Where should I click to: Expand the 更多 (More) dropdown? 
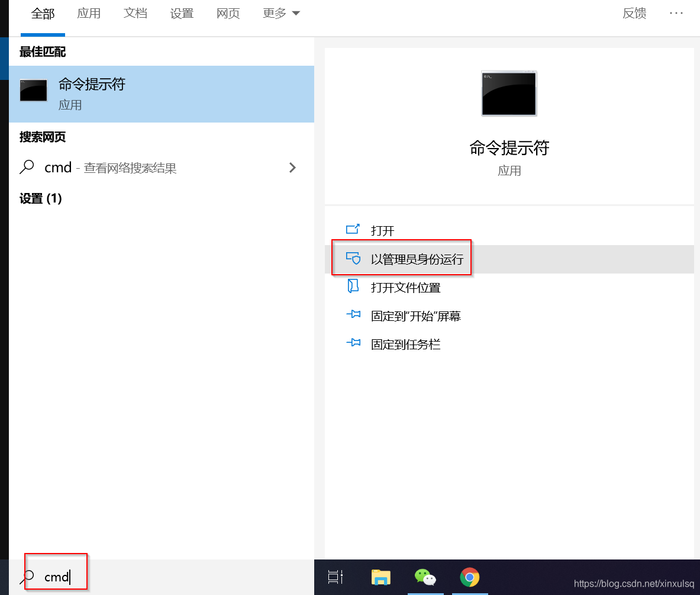coord(282,13)
